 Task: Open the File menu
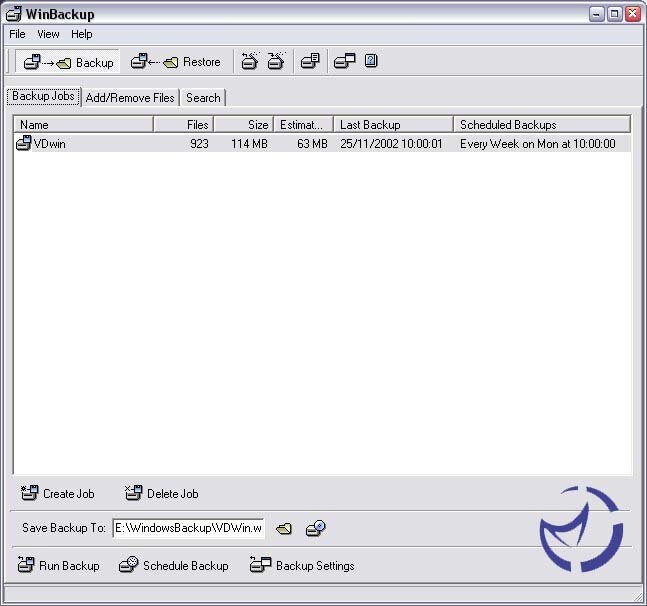tap(17, 34)
